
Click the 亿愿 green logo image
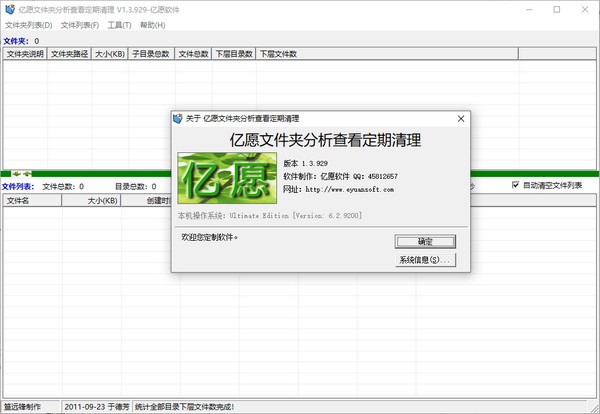pos(227,178)
